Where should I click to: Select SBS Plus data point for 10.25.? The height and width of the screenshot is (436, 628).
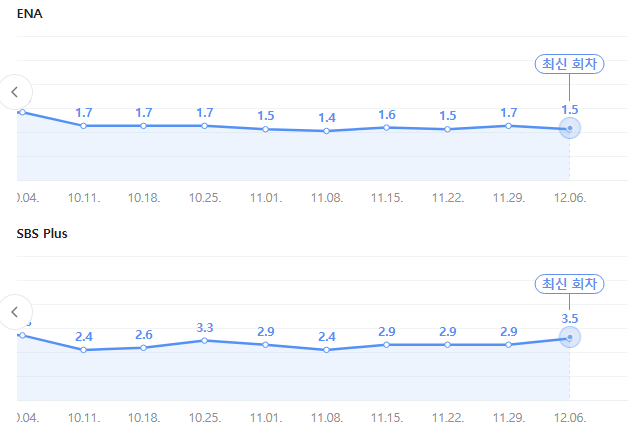click(x=204, y=341)
